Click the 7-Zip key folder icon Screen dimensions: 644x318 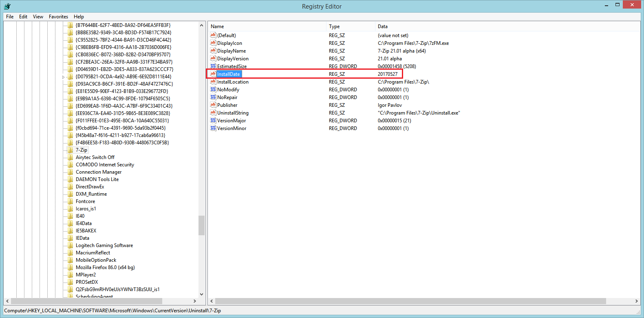click(71, 150)
